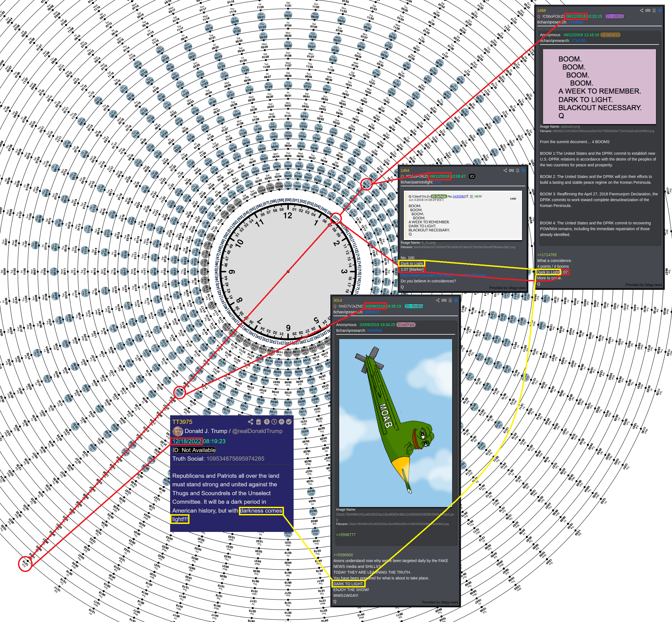The image size is (672, 622).
Task: Click reply reference >>1714785
Action: [547, 255]
